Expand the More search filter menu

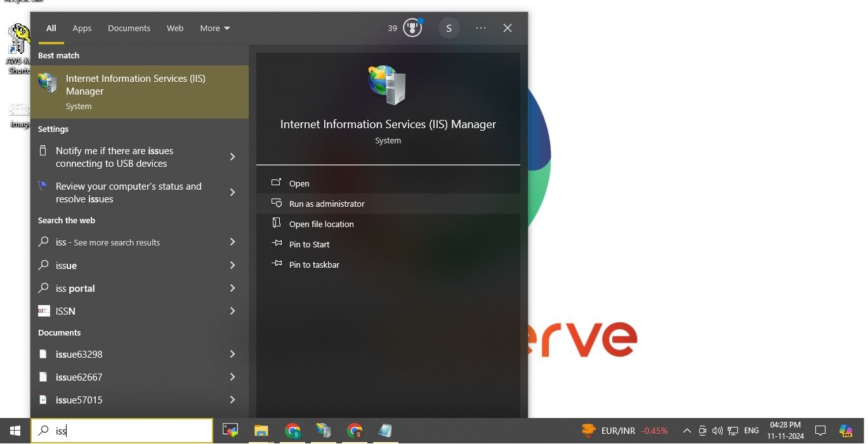[214, 28]
